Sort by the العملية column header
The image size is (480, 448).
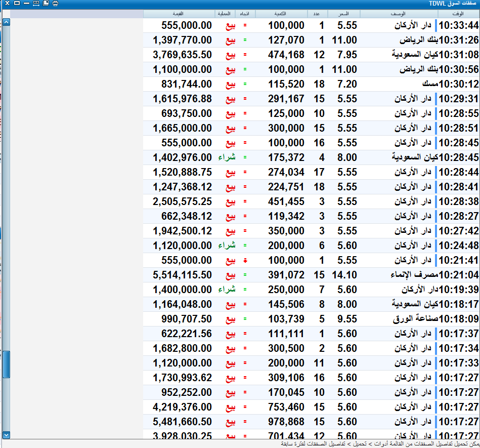point(225,14)
